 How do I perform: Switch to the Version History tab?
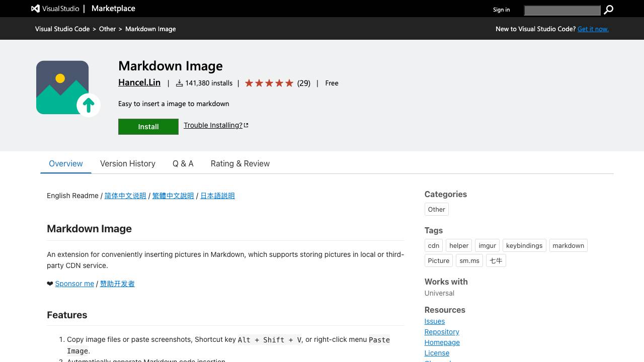tap(128, 163)
